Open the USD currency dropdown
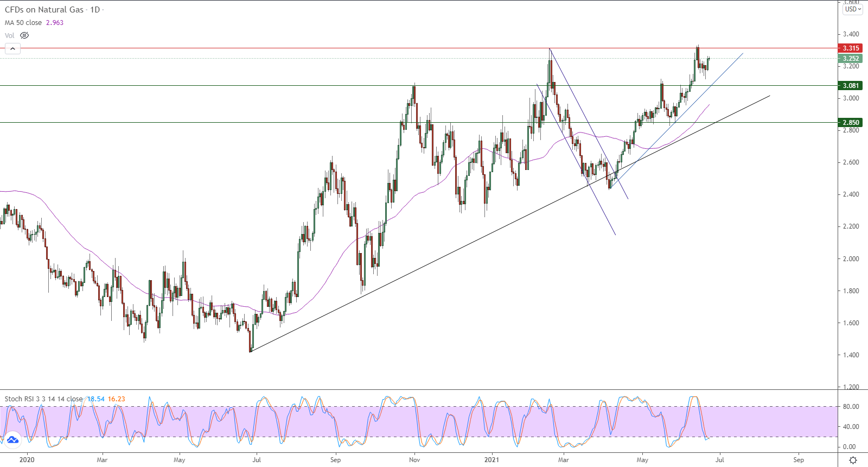The width and height of the screenshot is (868, 467). tap(853, 9)
